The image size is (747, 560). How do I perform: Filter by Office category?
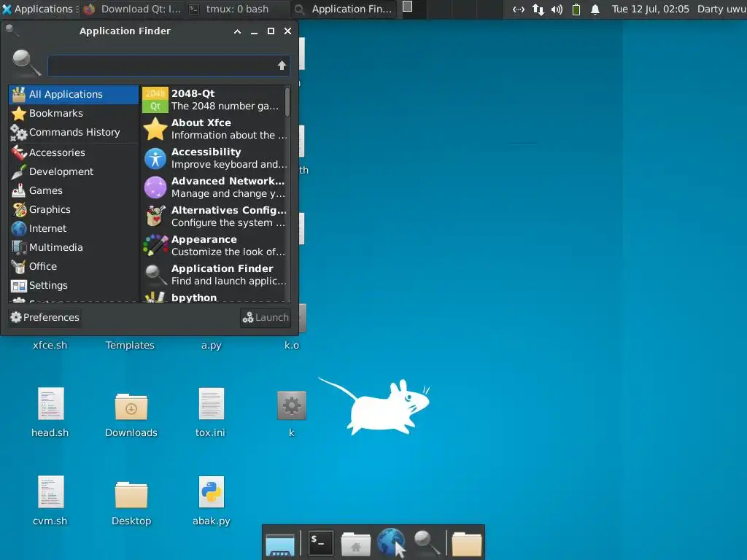74,266
